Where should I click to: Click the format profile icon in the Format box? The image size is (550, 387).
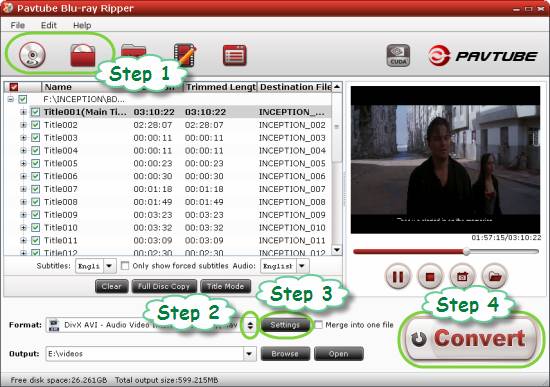coord(54,325)
